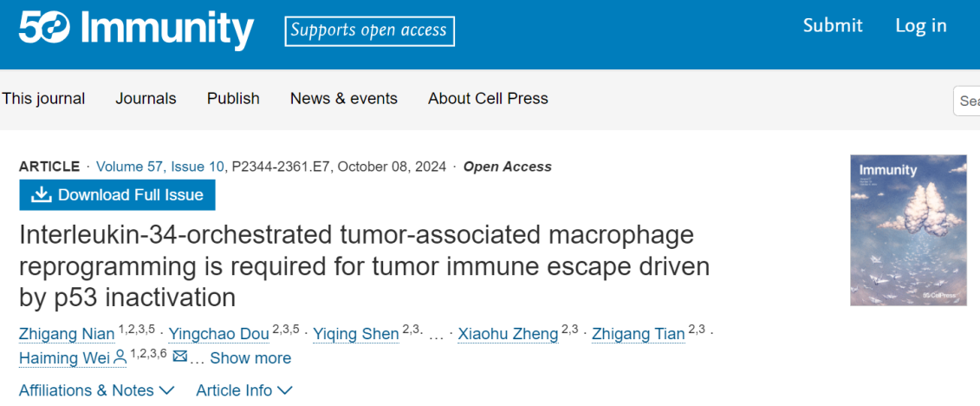The height and width of the screenshot is (406, 980).
Task: Expand the Affiliations & Notes section
Action: [96, 390]
